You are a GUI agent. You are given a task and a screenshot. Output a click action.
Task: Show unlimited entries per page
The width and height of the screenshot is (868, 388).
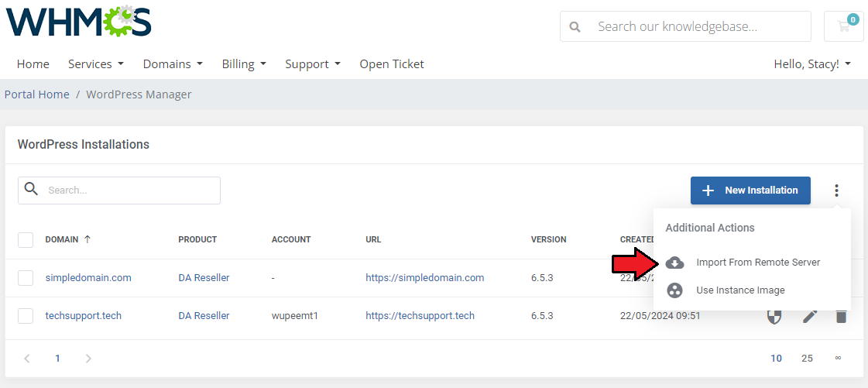(838, 358)
